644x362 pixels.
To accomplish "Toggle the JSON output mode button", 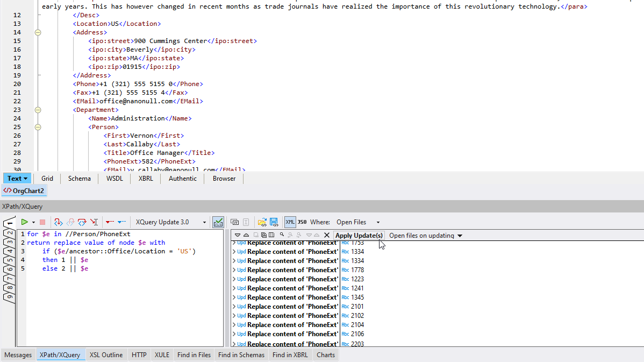I will pos(302,222).
